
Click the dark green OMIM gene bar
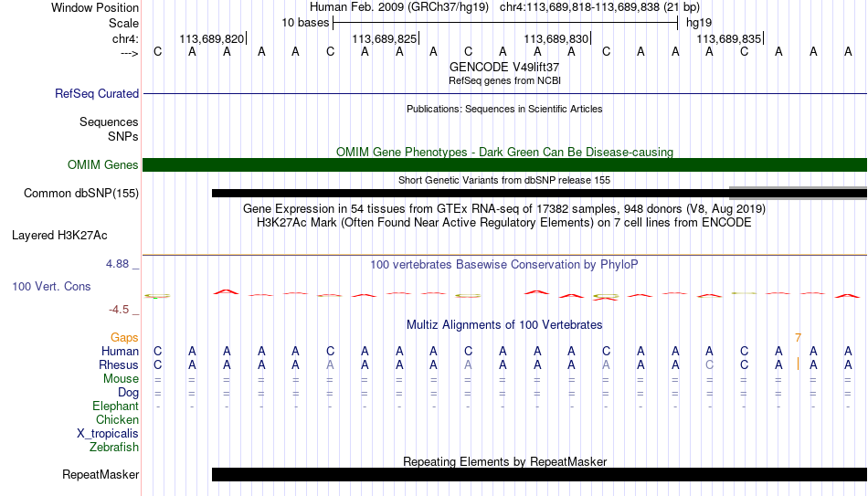pyautogui.click(x=505, y=165)
